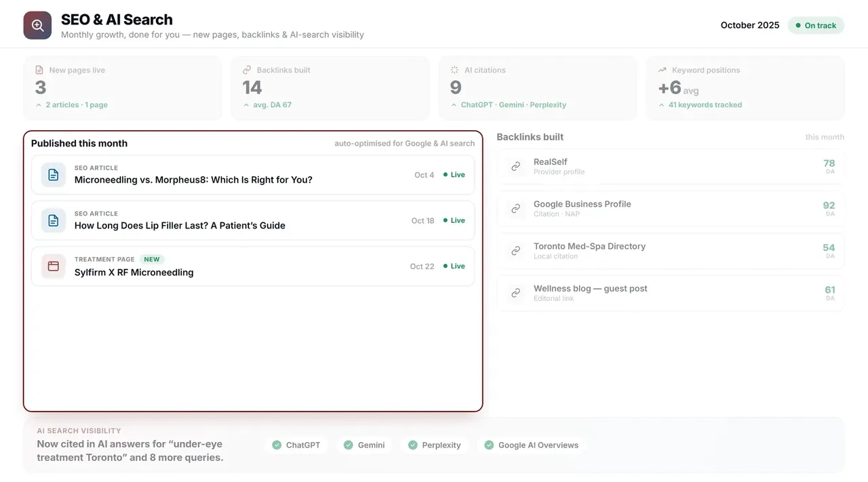Click the Backlinks built section heading

coord(530,137)
